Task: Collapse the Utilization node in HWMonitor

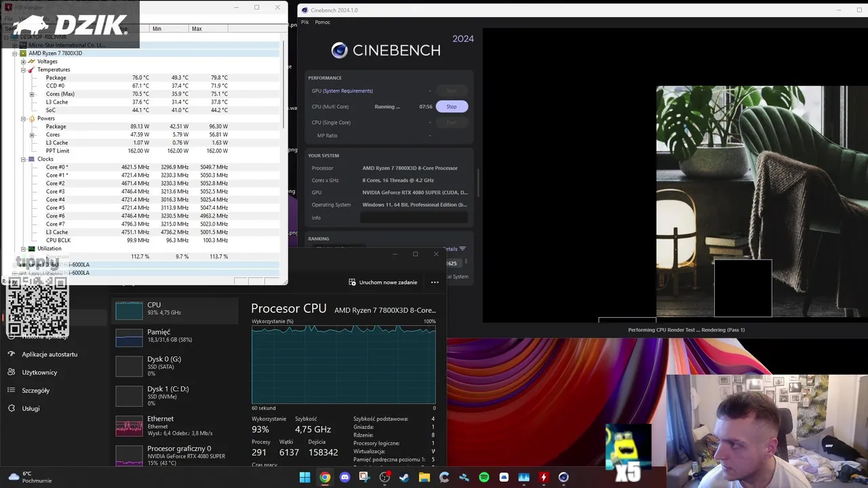Action: 23,248
